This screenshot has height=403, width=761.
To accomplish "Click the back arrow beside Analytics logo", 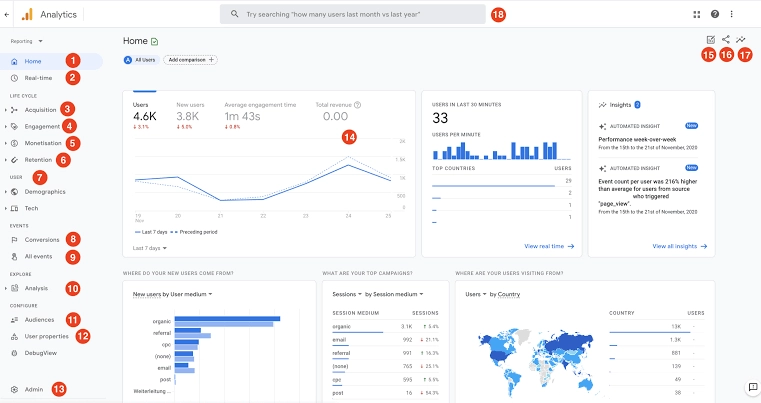I will [6, 15].
